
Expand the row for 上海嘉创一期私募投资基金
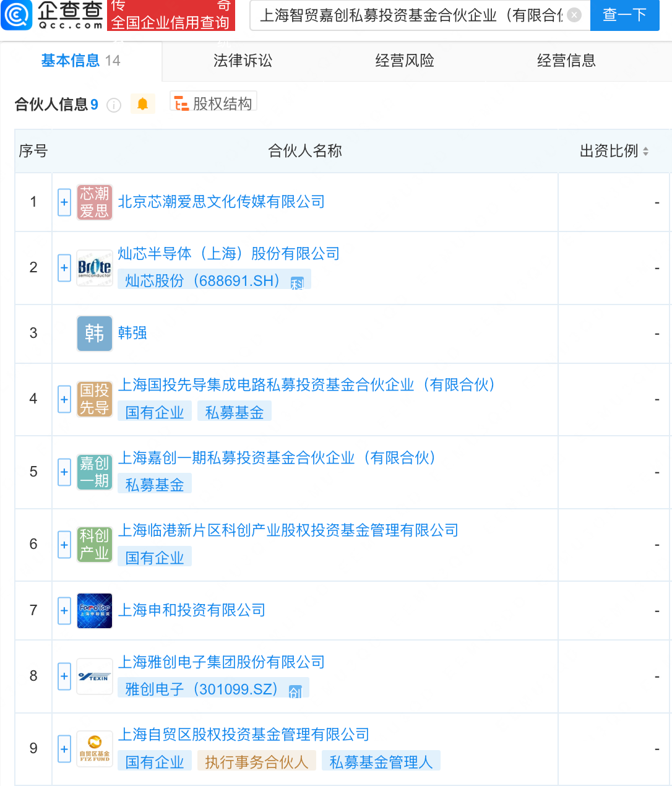(x=64, y=472)
